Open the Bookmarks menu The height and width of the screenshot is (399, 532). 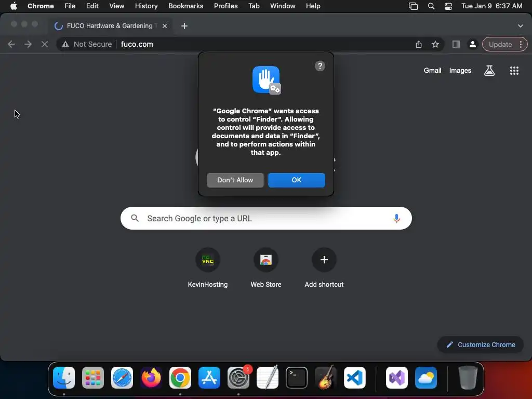point(185,6)
